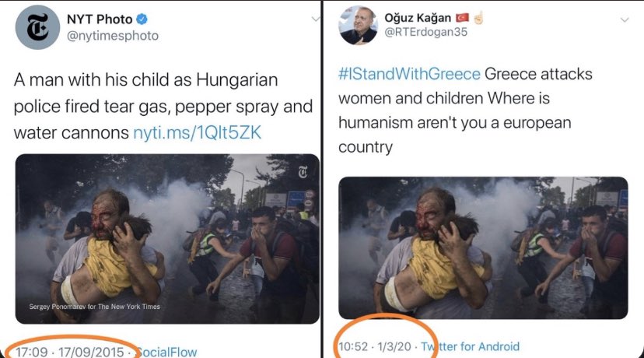Screen dimensions: 644x358
Task: Expand the NYT Photo tweet options chevron
Action: tap(316, 19)
